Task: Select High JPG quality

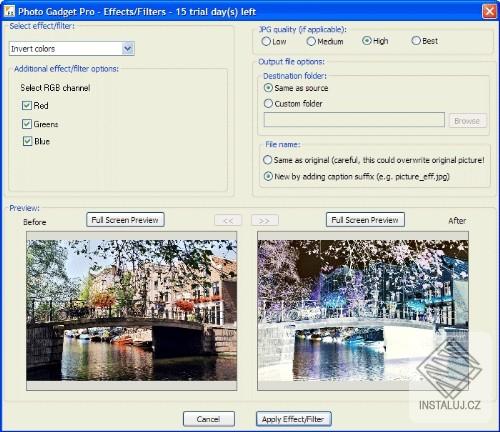Action: (367, 41)
